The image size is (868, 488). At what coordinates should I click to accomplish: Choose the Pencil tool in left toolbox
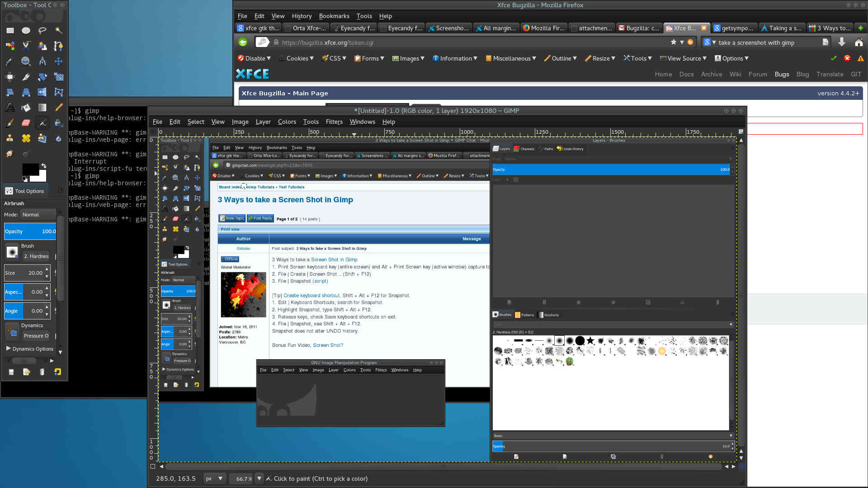click(x=58, y=108)
